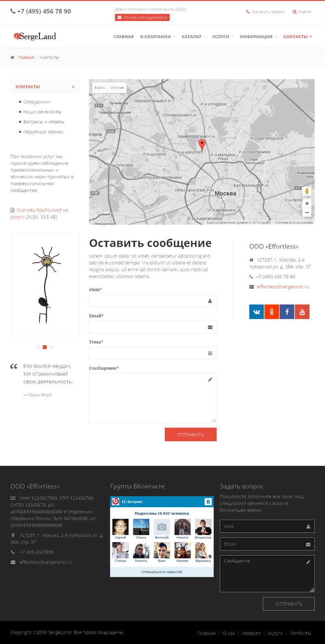Click the footer Отправить button
This screenshot has width=325, height=644.
pos(289,604)
